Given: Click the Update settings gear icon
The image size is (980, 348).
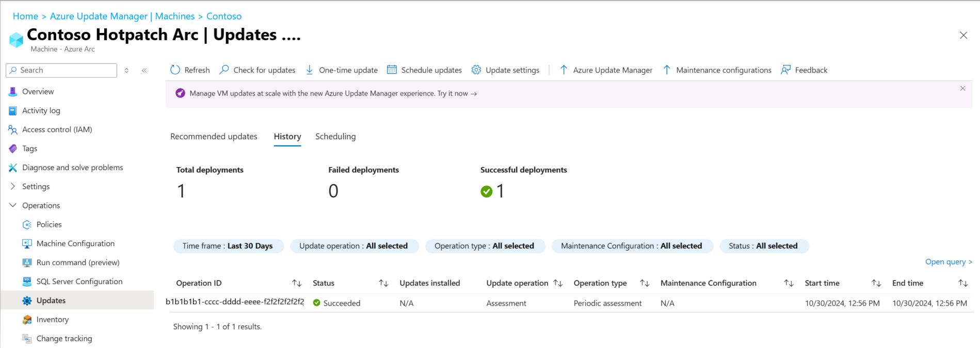Looking at the screenshot, I should 476,70.
